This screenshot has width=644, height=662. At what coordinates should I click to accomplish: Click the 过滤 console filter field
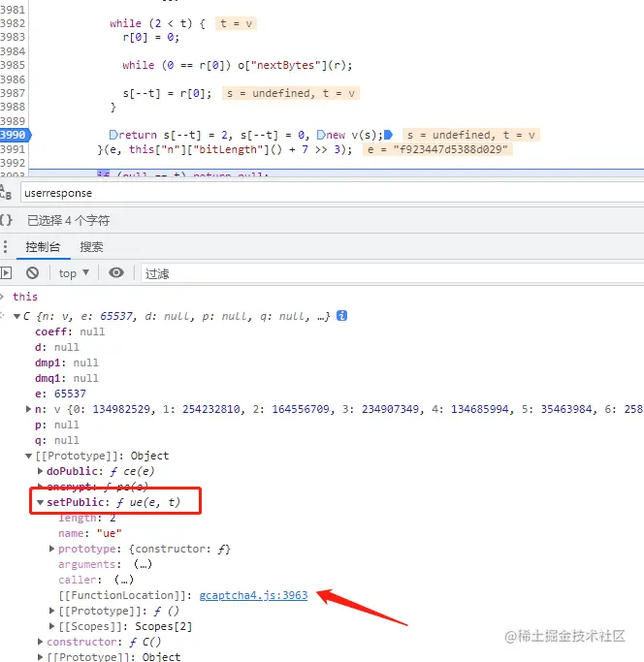coord(392,273)
